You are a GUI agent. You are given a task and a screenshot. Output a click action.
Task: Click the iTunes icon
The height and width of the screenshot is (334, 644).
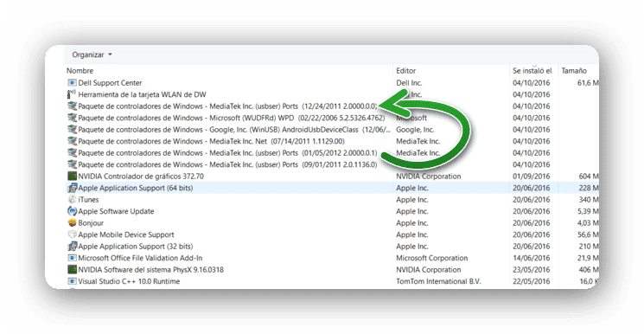[x=72, y=200]
